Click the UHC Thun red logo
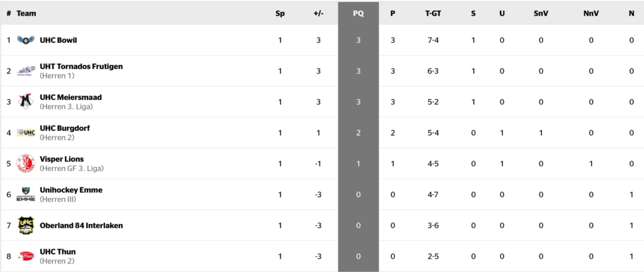Viewport: 644px width, 272px height. 26,256
